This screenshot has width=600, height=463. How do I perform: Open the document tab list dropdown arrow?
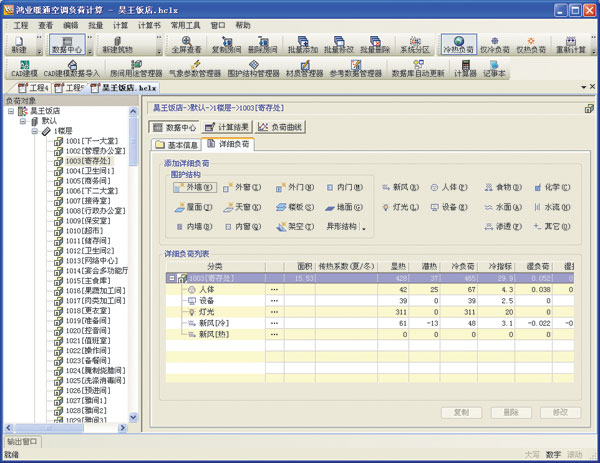point(584,88)
